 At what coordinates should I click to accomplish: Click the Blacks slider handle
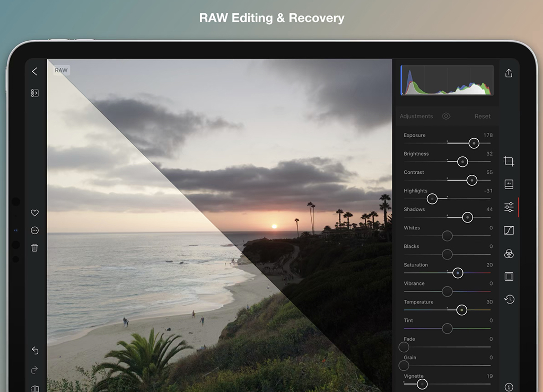coord(447,254)
